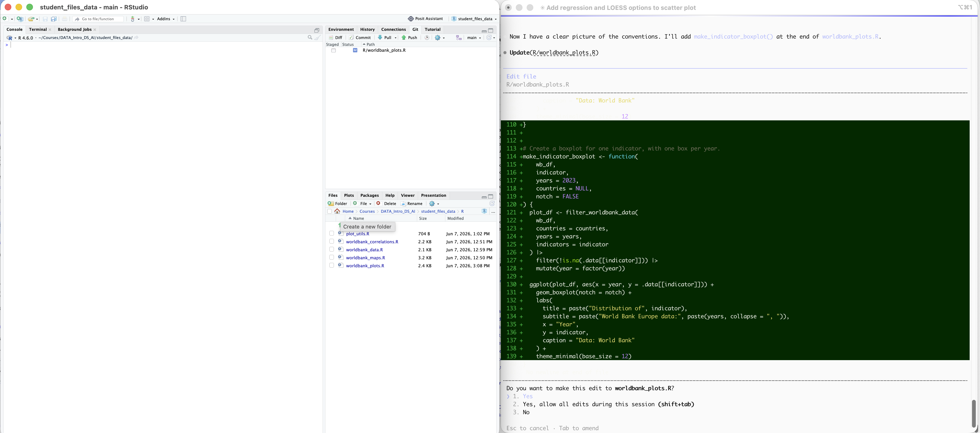Click the terminal window vertical scrollbar
This screenshot has width=980, height=433.
973,413
